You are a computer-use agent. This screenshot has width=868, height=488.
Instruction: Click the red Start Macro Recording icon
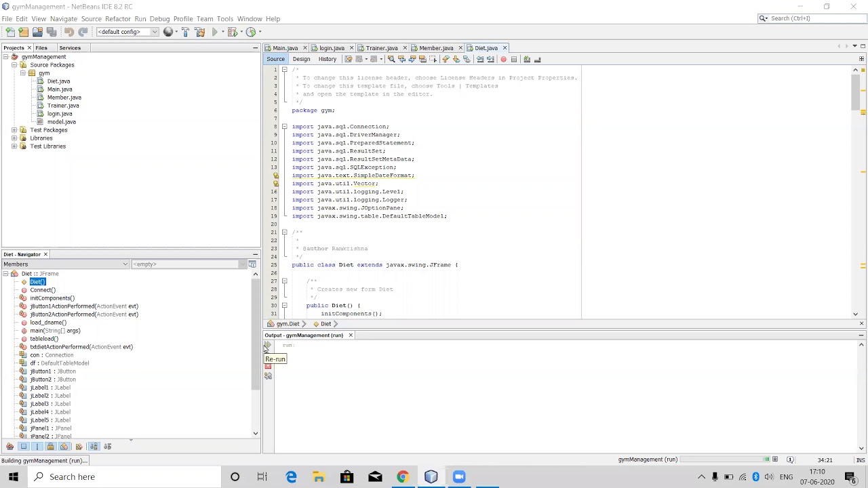(x=503, y=59)
